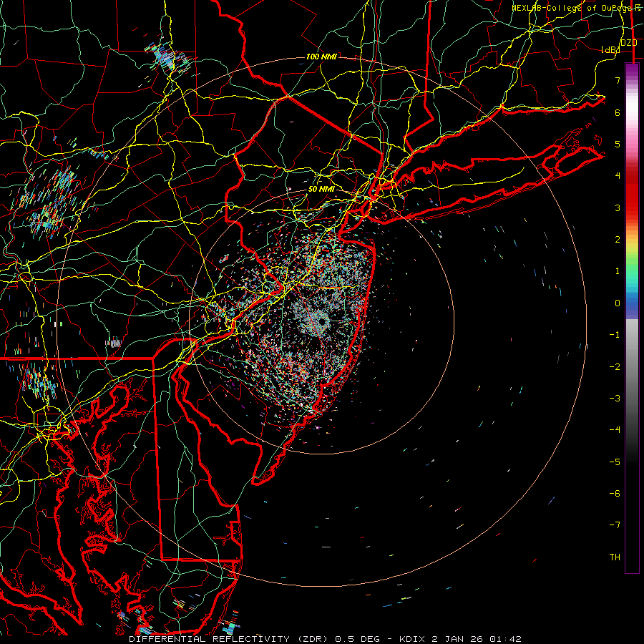This screenshot has height=644, width=644.
Task: Click the "-6" value on the color scale
Action: pyautogui.click(x=615, y=493)
